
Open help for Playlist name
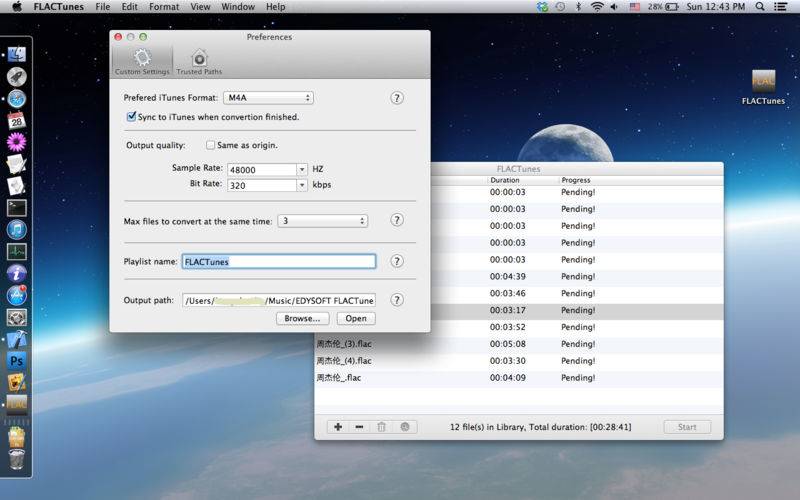click(397, 261)
